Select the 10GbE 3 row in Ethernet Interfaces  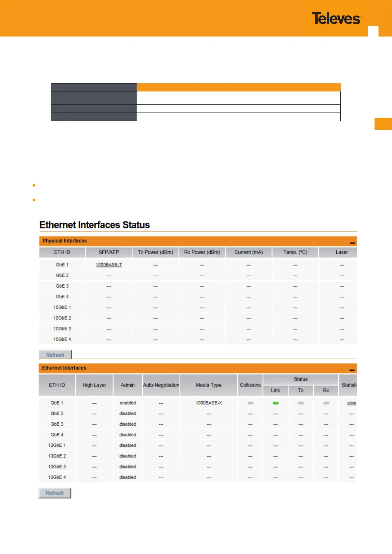pos(198,467)
